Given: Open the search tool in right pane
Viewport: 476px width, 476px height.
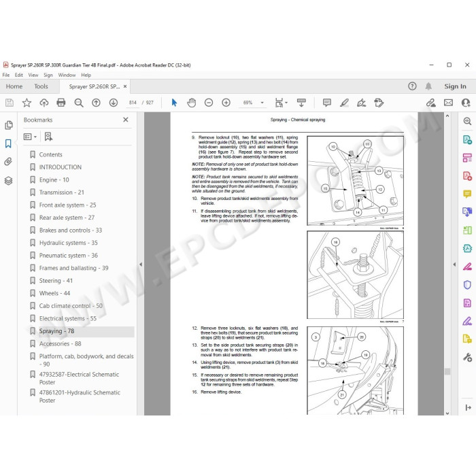Looking at the screenshot, I should point(467,122).
